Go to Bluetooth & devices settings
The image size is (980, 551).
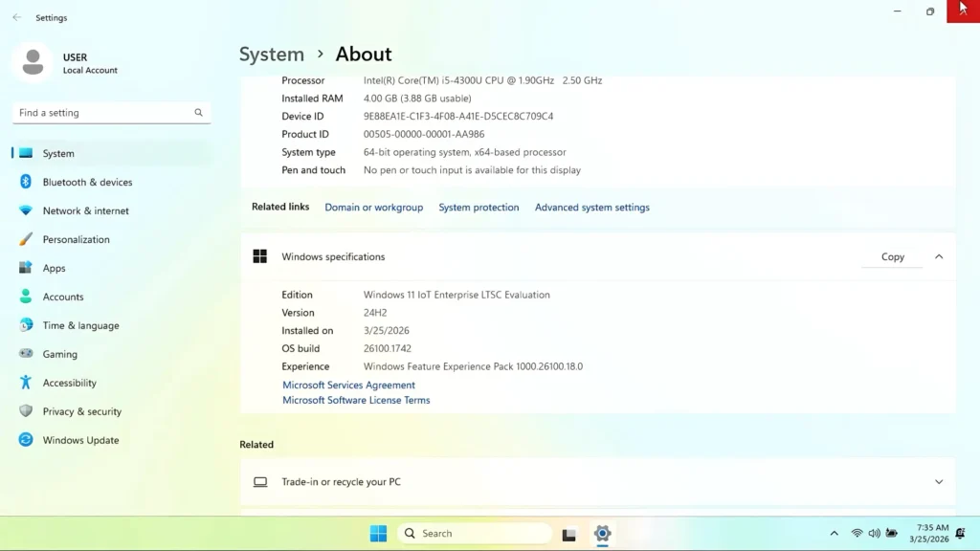tap(111, 182)
